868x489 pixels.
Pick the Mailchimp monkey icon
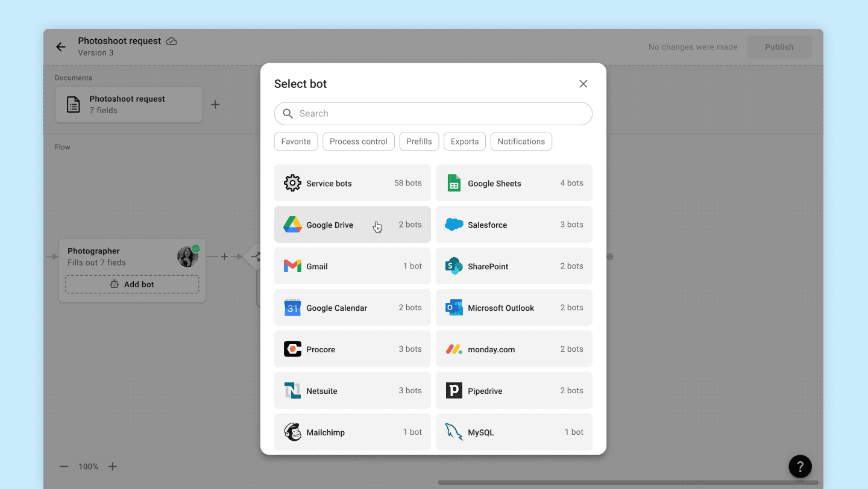pos(292,432)
